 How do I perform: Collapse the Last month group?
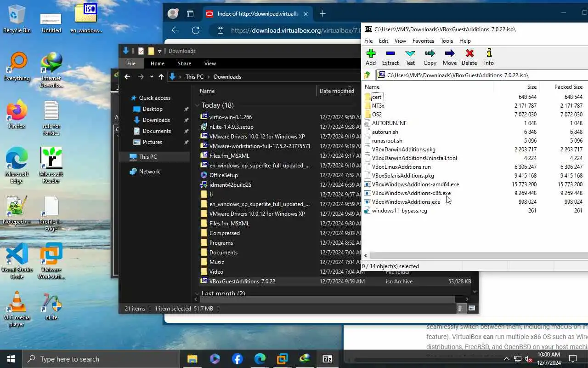click(x=198, y=293)
